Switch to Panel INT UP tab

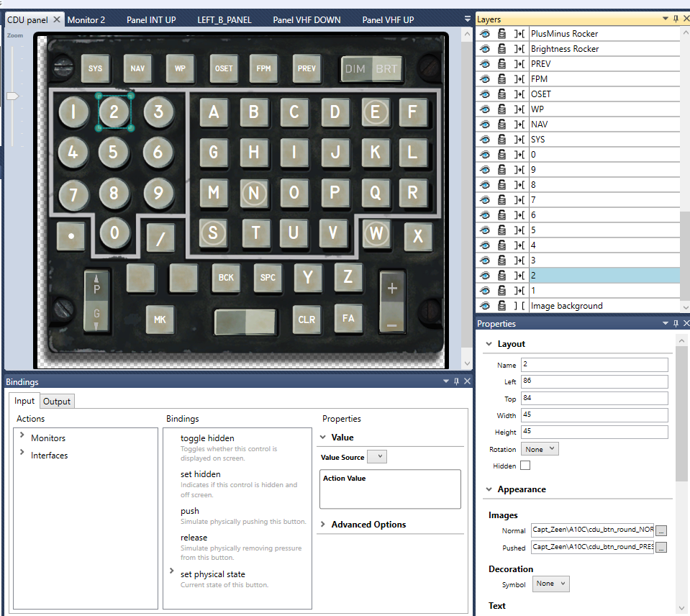151,20
